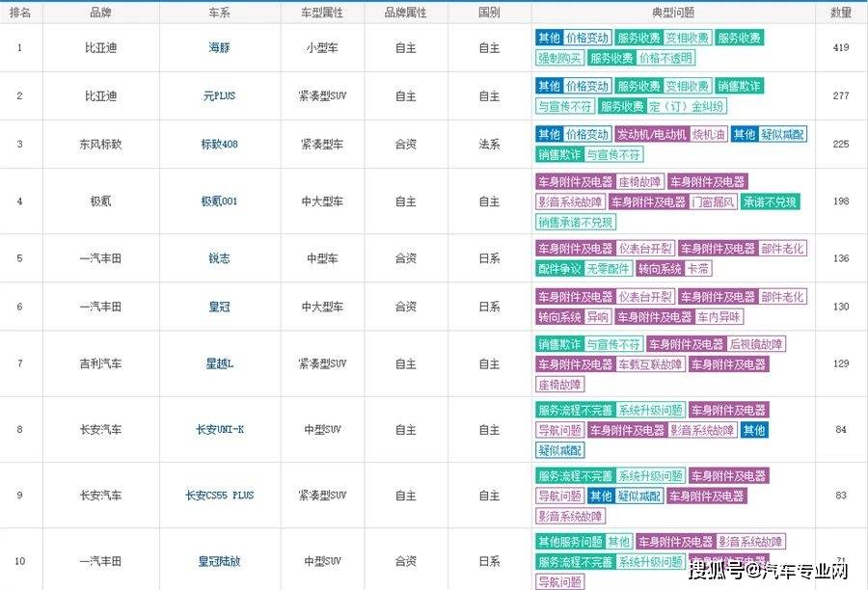This screenshot has height=590, width=868.
Task: Click the 车内异味 issue tag
Action: [x=719, y=317]
